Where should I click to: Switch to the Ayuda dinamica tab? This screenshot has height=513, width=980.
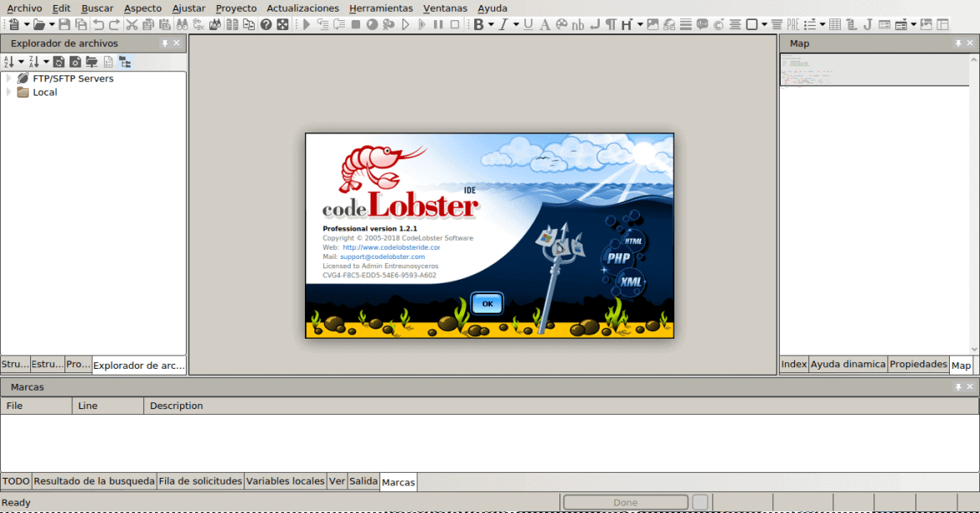848,364
